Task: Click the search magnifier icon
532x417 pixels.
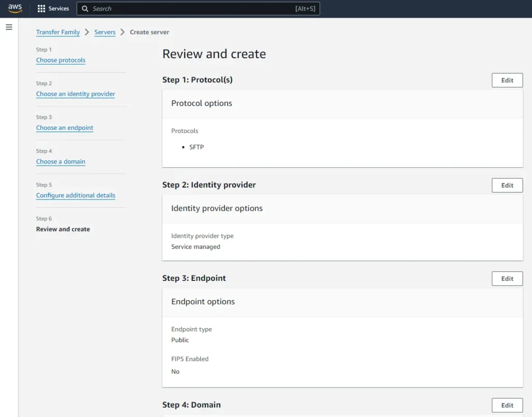Action: coord(85,9)
